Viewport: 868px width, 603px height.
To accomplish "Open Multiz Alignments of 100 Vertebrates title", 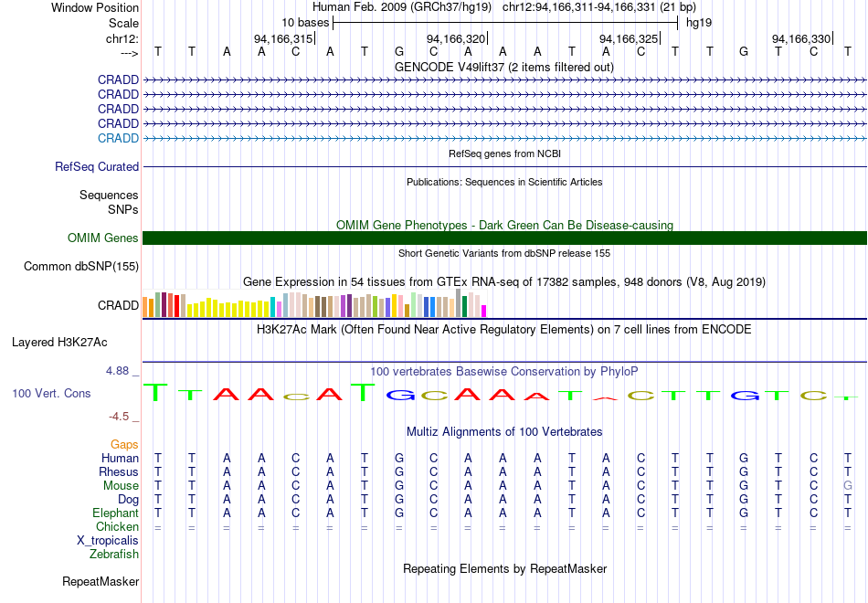I will pos(504,431).
